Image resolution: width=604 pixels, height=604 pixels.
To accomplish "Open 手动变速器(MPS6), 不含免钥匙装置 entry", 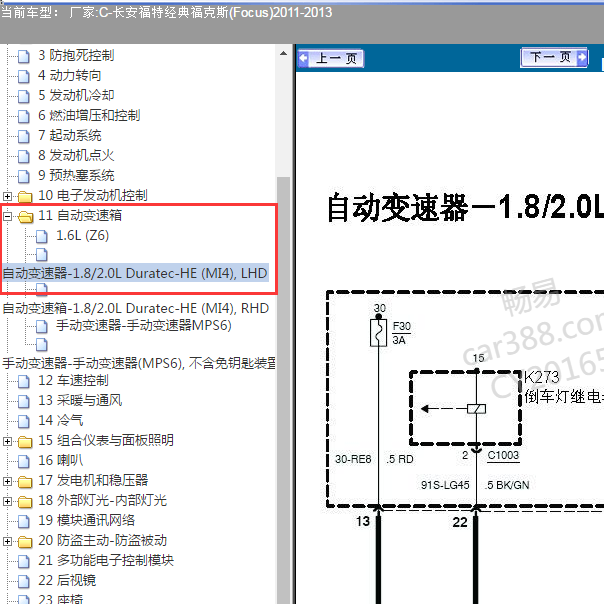I will click(x=139, y=363).
